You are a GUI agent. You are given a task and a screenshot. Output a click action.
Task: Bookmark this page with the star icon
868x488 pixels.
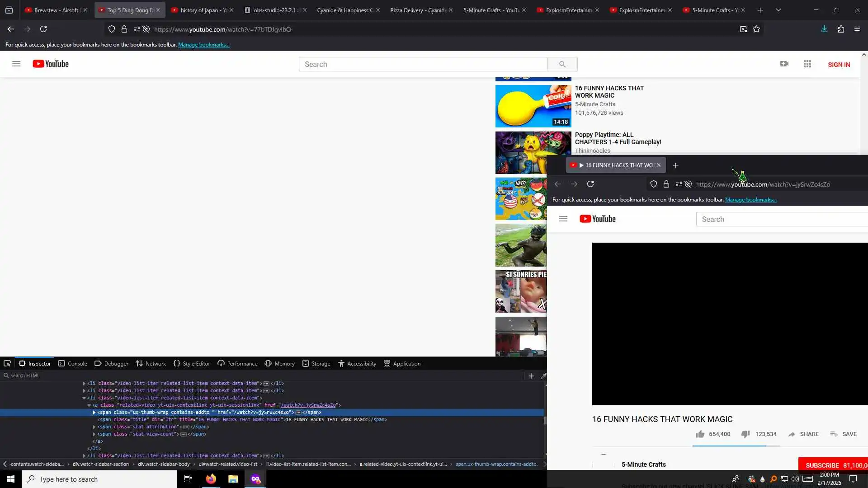pyautogui.click(x=756, y=29)
